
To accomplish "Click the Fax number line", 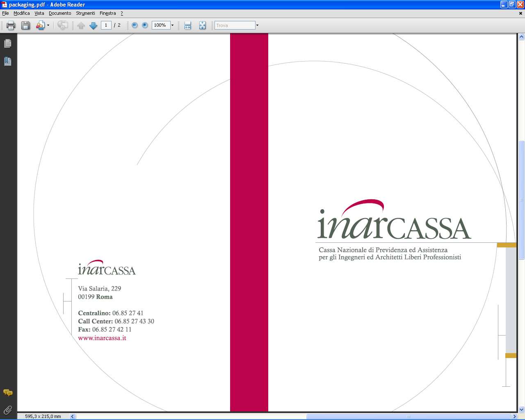I will click(105, 329).
